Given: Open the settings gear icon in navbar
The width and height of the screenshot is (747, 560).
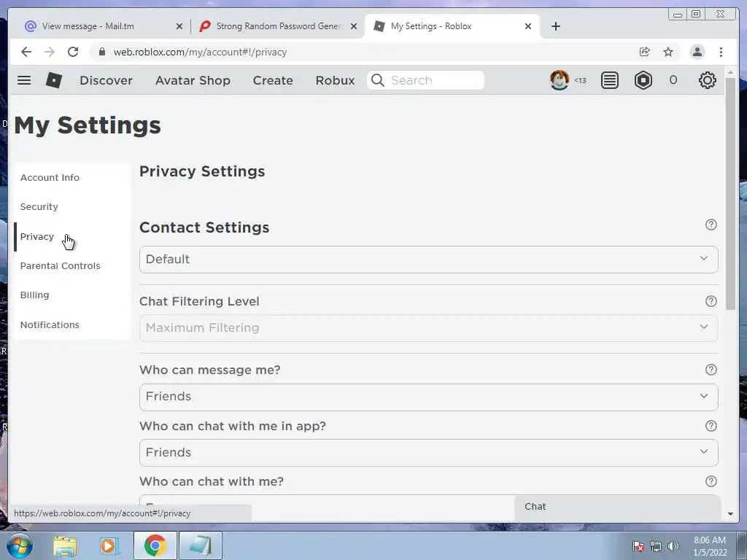Looking at the screenshot, I should [x=708, y=80].
